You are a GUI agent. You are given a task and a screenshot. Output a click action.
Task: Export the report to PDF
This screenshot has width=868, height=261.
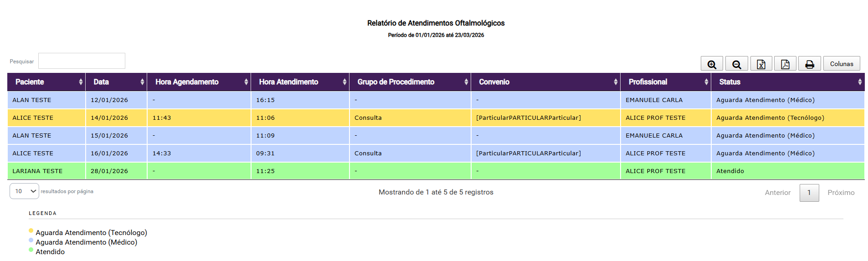tap(785, 64)
